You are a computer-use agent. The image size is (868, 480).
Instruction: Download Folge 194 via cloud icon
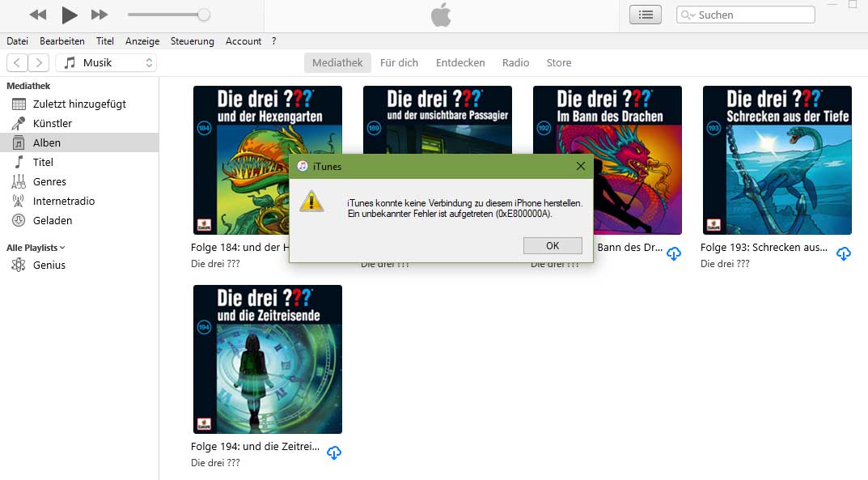point(334,452)
